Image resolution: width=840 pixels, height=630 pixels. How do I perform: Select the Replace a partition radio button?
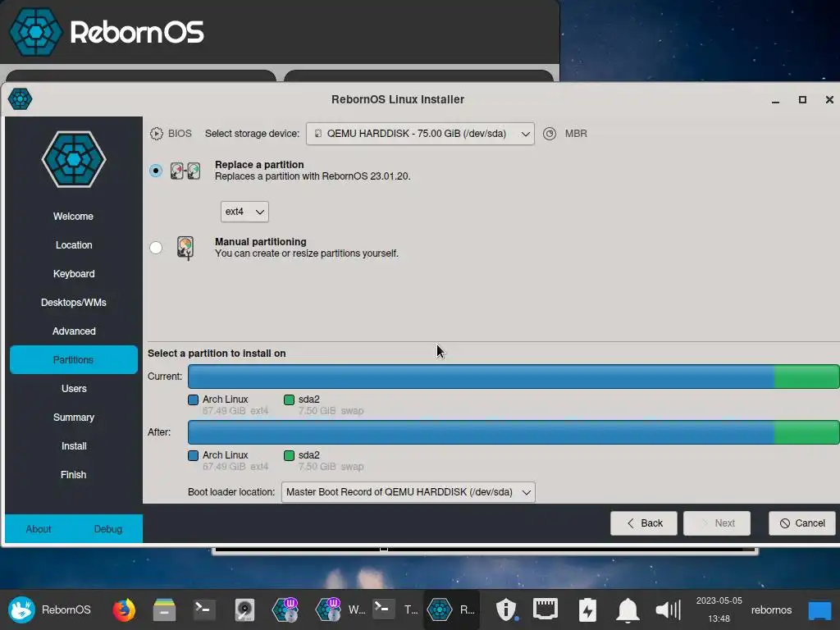[x=156, y=171]
